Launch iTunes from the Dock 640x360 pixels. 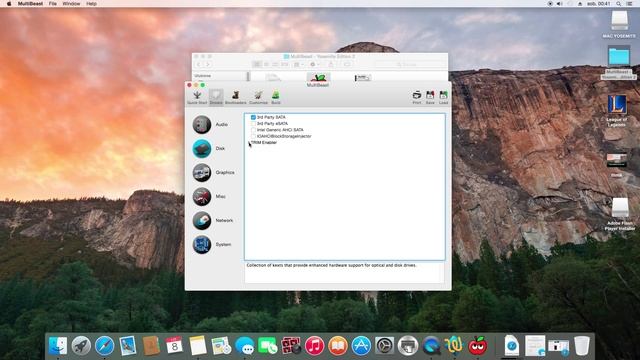click(x=314, y=346)
